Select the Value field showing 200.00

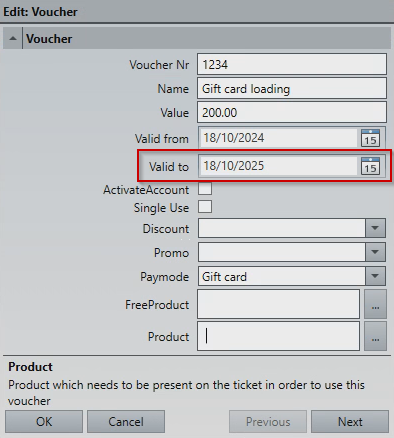292,112
